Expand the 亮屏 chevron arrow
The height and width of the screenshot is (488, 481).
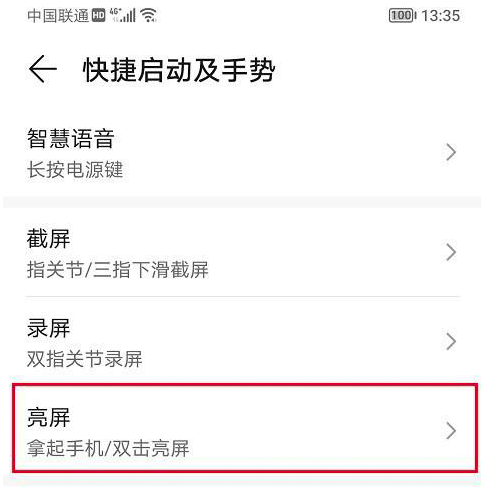point(451,431)
